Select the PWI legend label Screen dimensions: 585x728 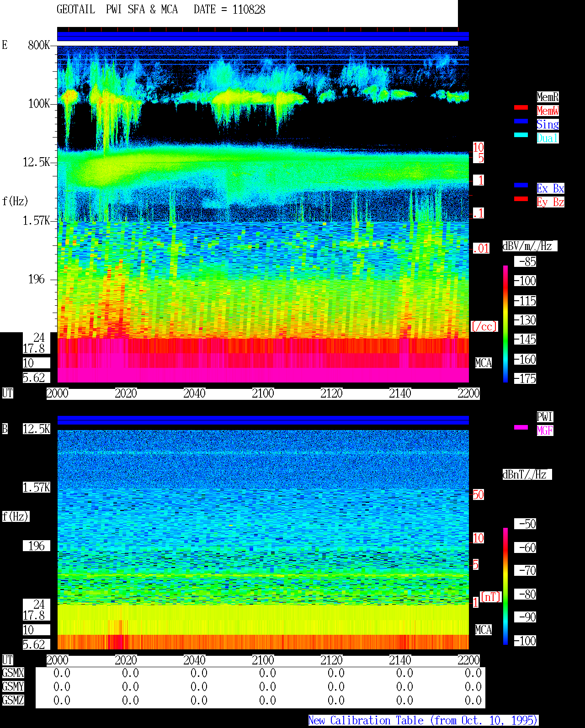tap(545, 417)
